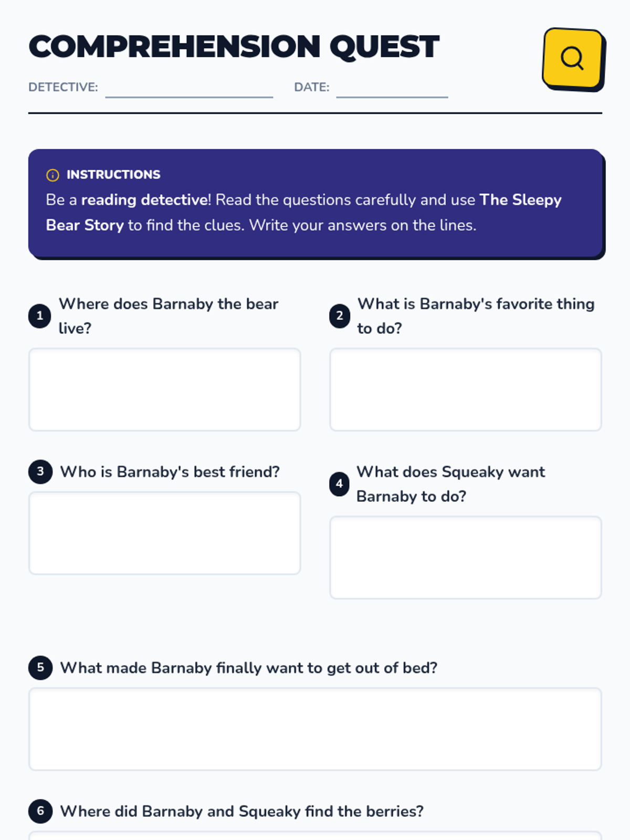Click the number 4 question badge
This screenshot has height=840, width=630.
tap(339, 484)
